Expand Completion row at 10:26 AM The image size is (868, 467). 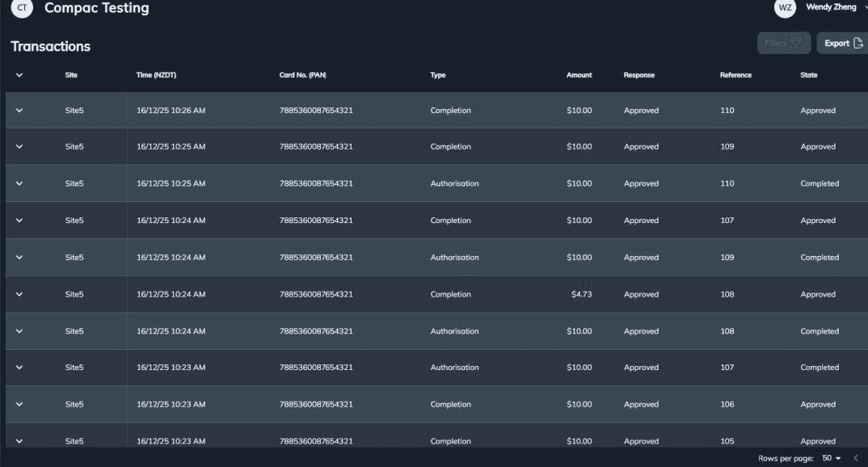(19, 111)
